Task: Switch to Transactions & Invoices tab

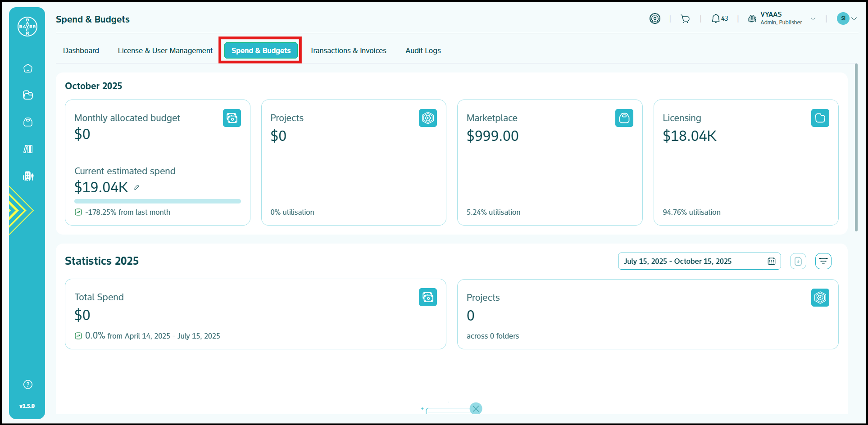Action: 348,50
